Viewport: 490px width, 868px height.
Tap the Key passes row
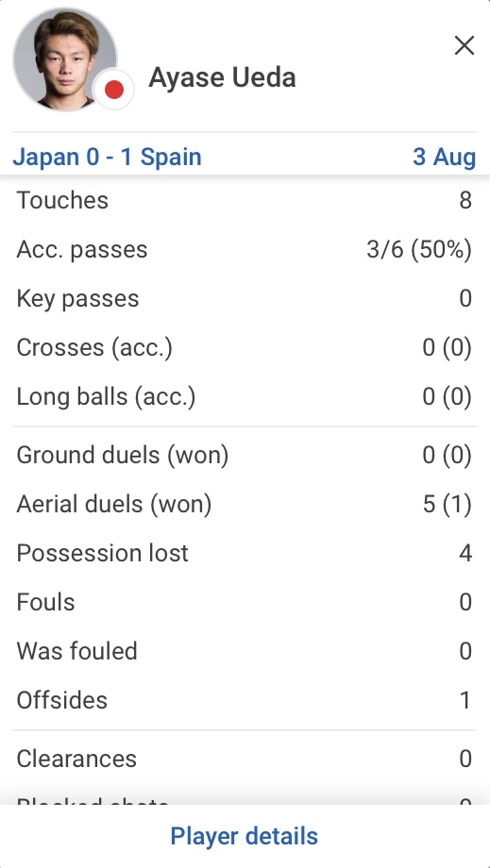pos(245,298)
